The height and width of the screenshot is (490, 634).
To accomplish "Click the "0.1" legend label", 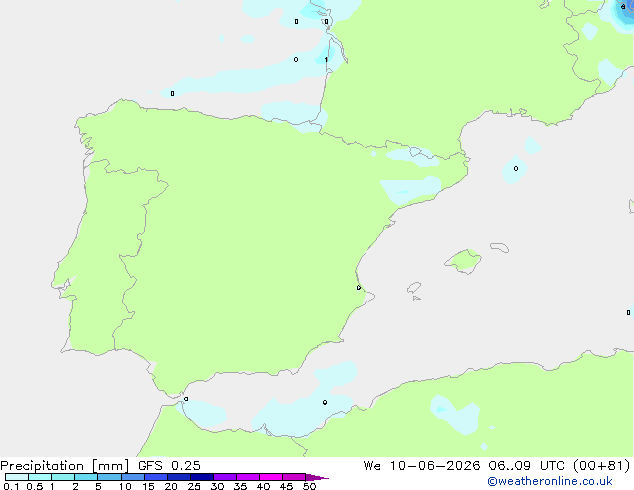I will point(11,486).
